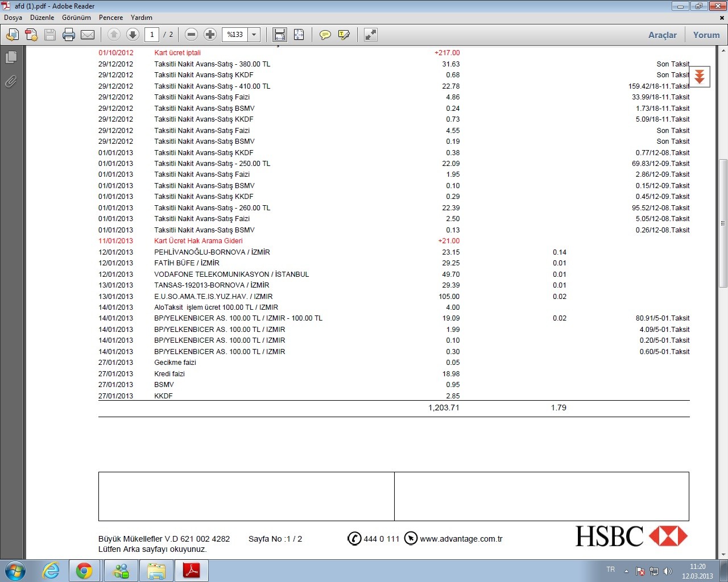Show attachments paperclip panel icon

(11, 82)
